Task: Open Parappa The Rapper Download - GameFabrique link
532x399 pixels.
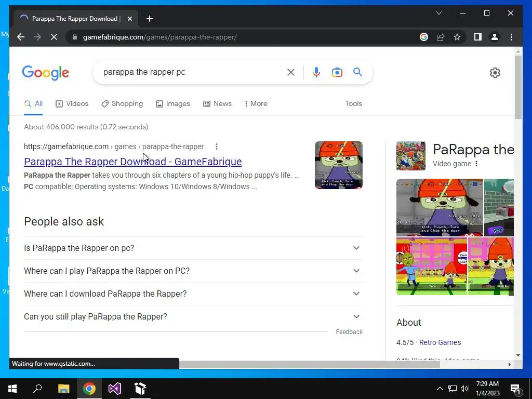Action: click(132, 162)
